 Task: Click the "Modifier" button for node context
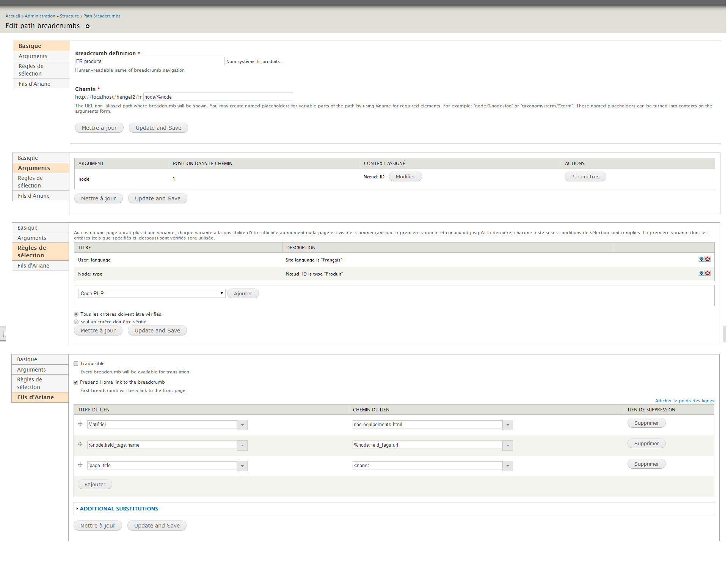point(405,176)
